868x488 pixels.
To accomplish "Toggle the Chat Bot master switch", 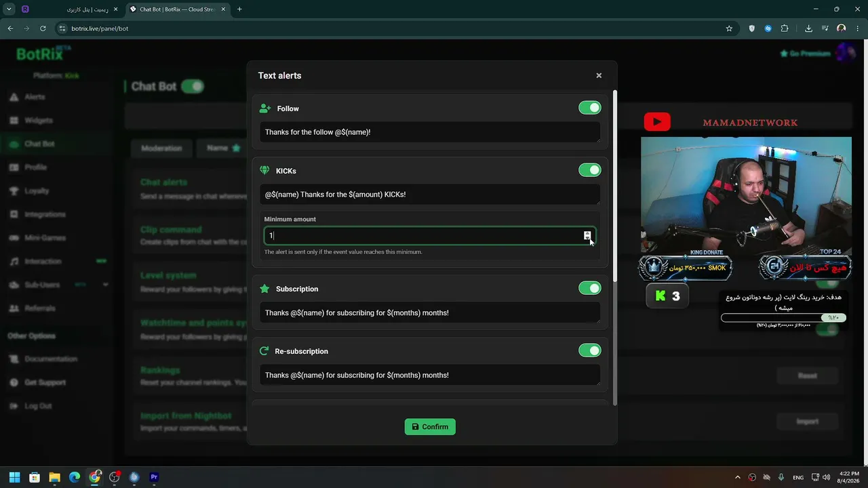I will (x=193, y=86).
